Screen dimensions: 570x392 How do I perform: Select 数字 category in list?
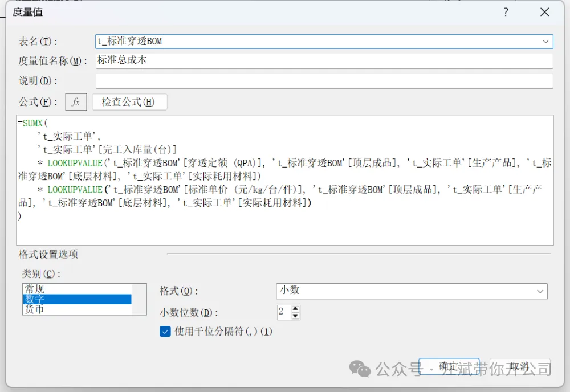point(77,299)
